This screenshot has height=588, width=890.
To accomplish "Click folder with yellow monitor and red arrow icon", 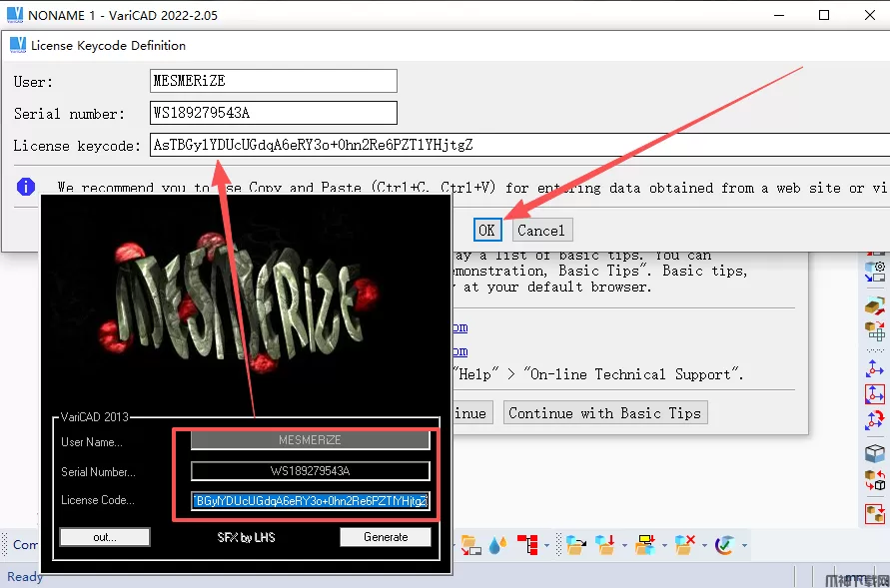I will [645, 545].
